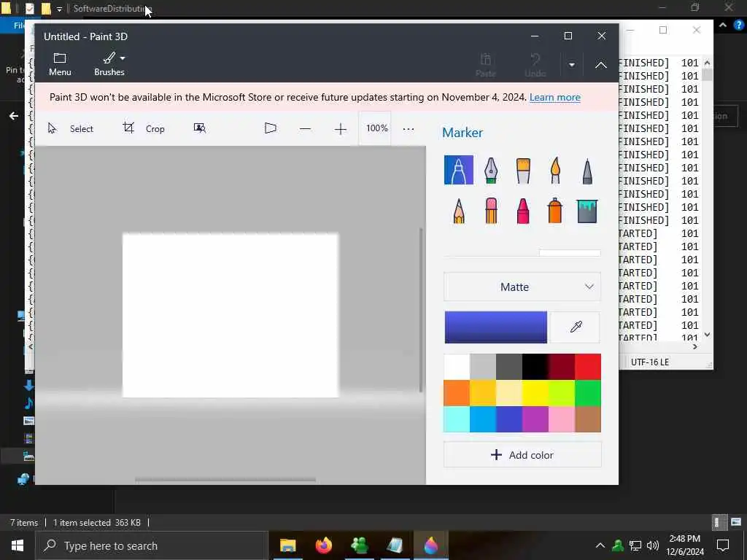Activate the Crop tool
This screenshot has height=560, width=747.
(x=144, y=128)
